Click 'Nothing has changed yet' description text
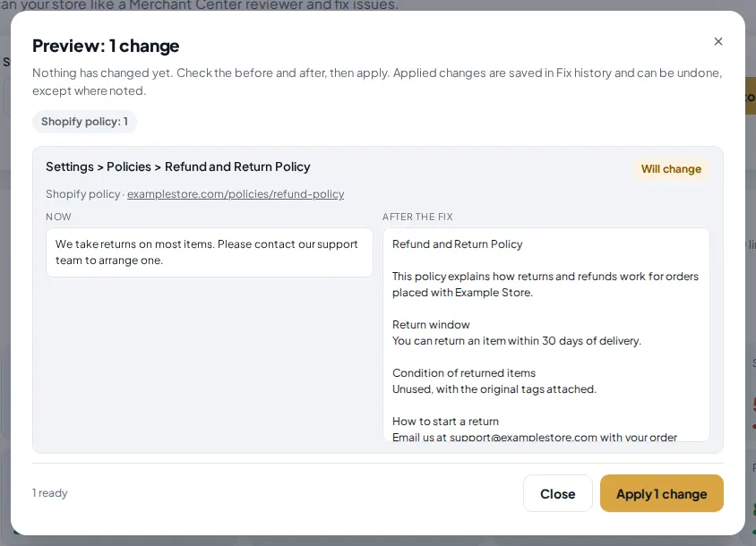 pos(377,81)
